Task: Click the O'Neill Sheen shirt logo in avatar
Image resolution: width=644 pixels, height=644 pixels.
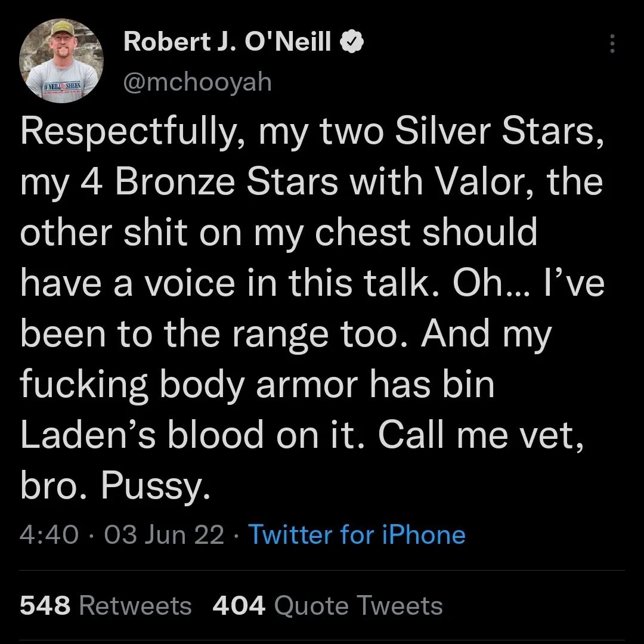Action: click(x=63, y=86)
